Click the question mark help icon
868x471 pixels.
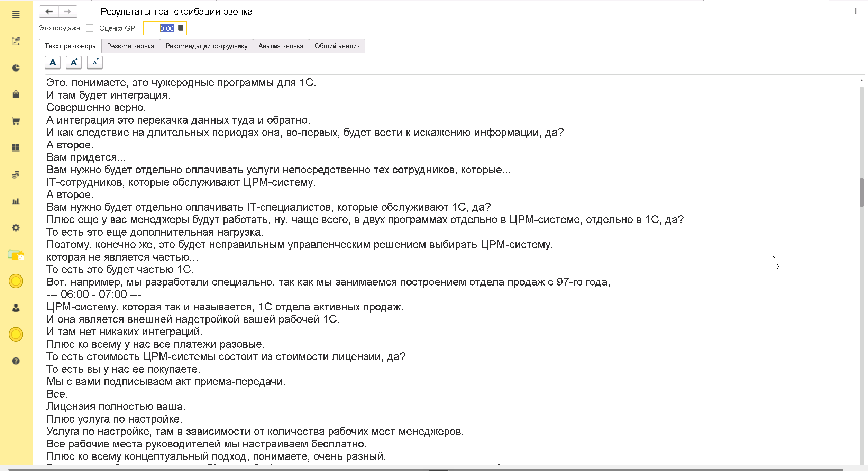16,361
